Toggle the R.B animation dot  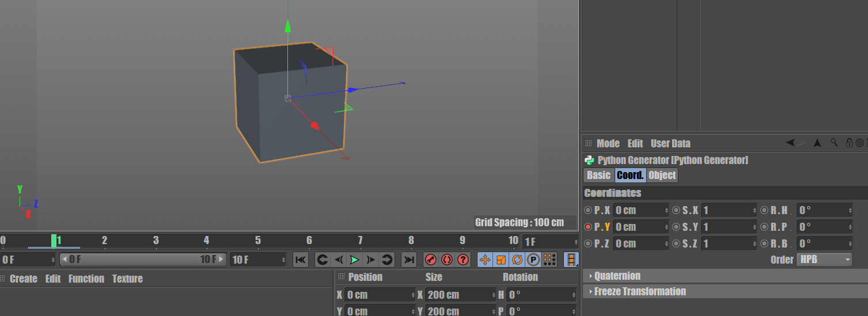click(x=764, y=243)
